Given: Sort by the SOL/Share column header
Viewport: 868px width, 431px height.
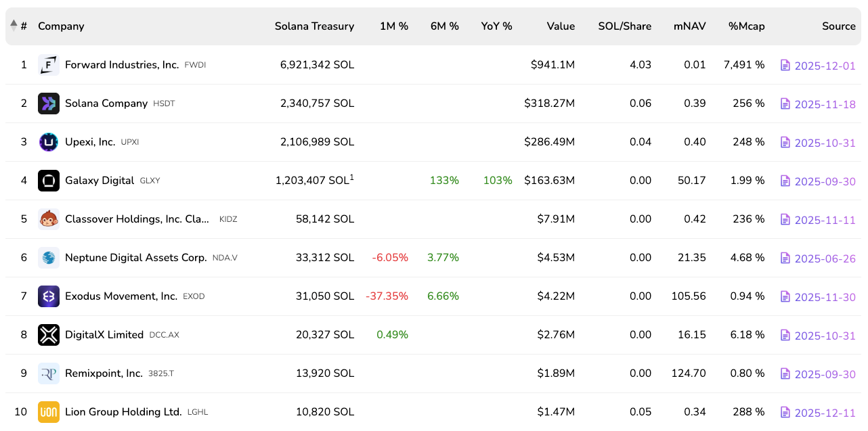Looking at the screenshot, I should click(x=624, y=26).
